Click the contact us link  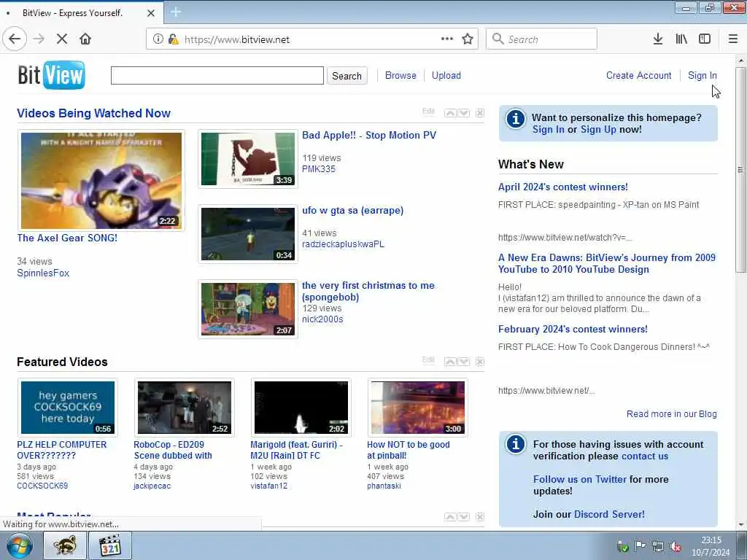[x=645, y=456]
